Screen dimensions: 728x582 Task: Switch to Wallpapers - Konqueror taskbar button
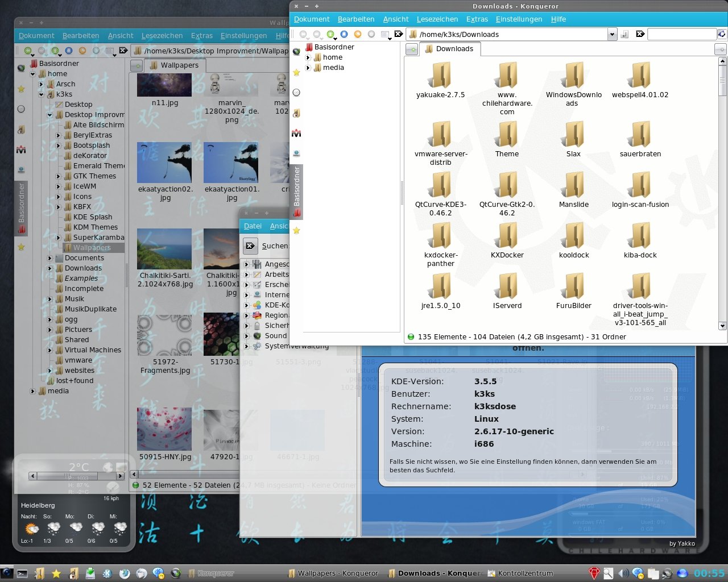click(333, 573)
